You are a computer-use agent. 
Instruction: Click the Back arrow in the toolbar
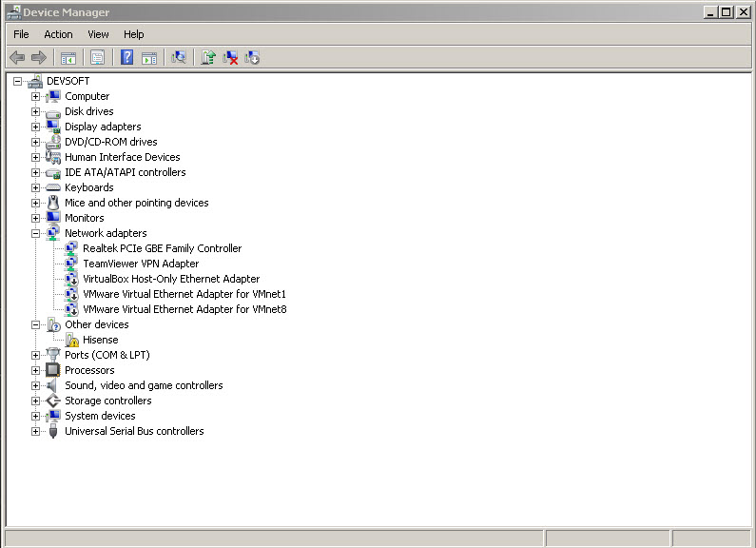tap(17, 58)
